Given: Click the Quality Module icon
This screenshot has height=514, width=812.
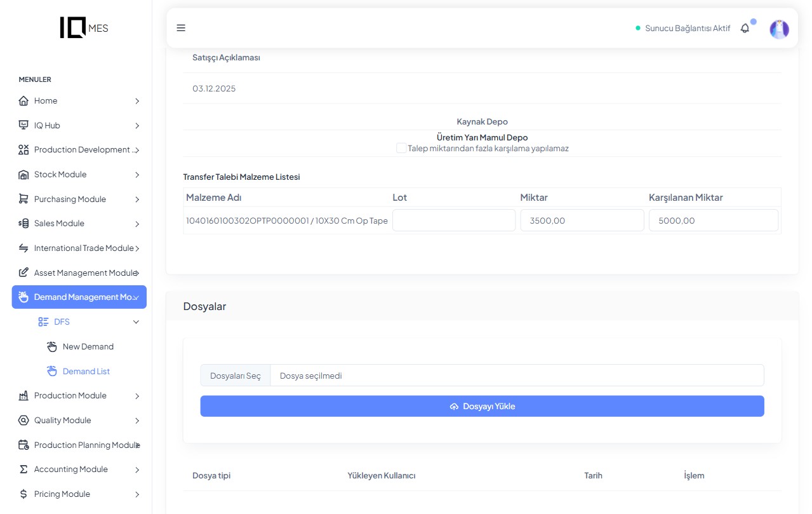Looking at the screenshot, I should coord(23,421).
